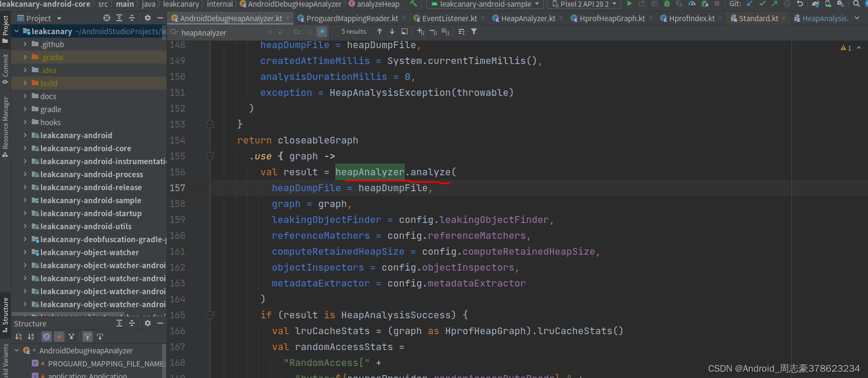Click the search filter funnel icon
Viewport: 868px width, 378px height.
pos(474,32)
